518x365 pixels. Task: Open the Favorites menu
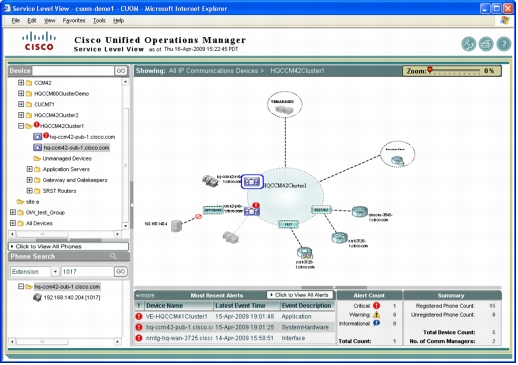tap(74, 21)
